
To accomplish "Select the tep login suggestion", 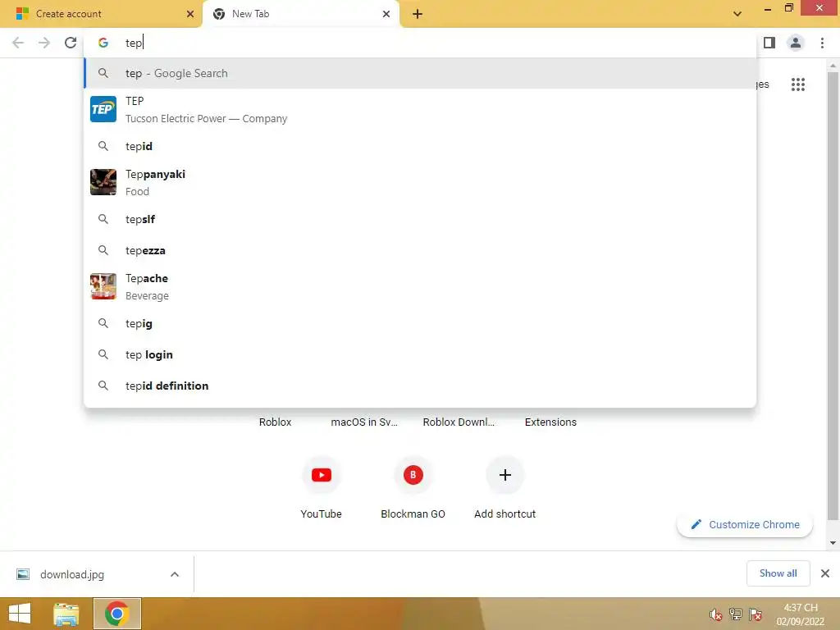I will click(x=420, y=354).
